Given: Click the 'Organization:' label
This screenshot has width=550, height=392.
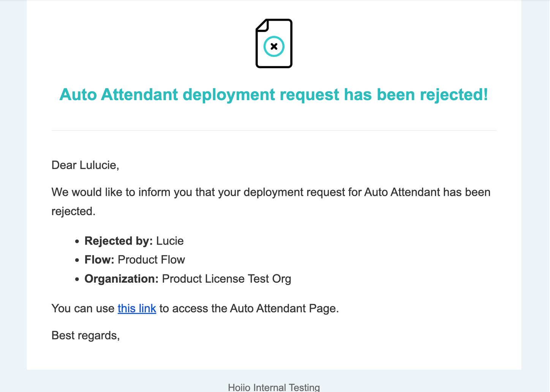Looking at the screenshot, I should (122, 279).
